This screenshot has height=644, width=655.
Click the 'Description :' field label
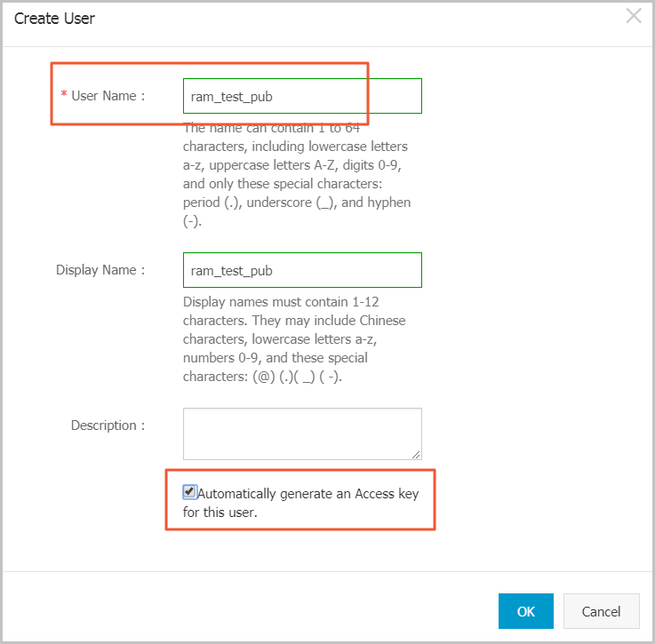point(108,425)
